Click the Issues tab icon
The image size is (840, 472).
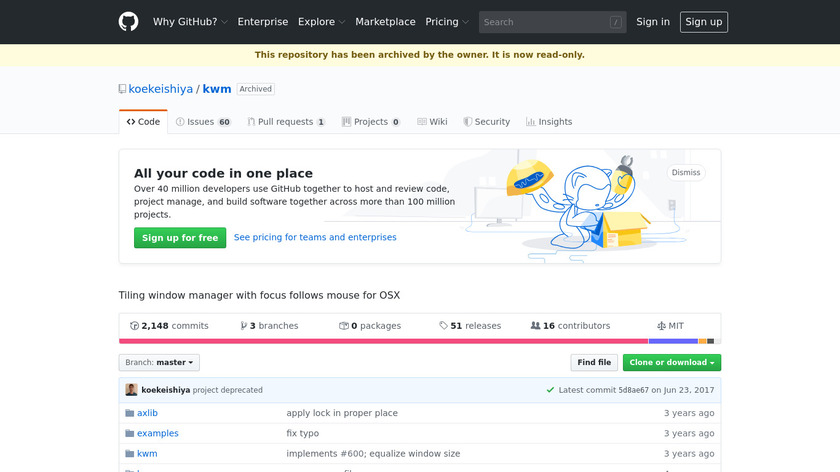coord(180,122)
